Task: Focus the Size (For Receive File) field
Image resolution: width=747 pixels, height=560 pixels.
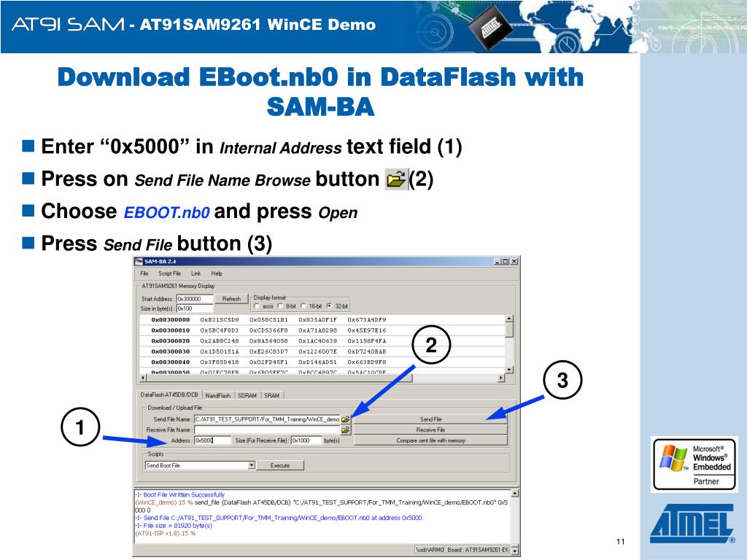Action: point(306,440)
